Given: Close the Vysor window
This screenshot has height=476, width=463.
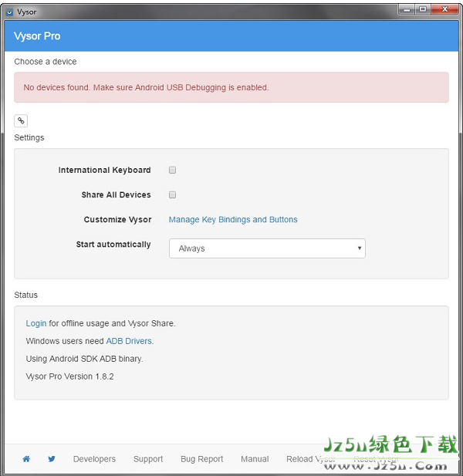Looking at the screenshot, I should click(x=444, y=10).
